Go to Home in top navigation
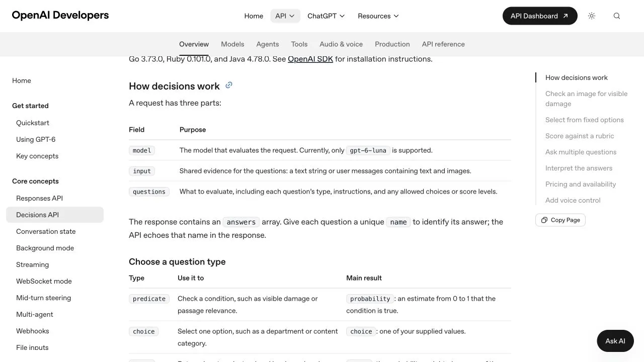 (254, 16)
